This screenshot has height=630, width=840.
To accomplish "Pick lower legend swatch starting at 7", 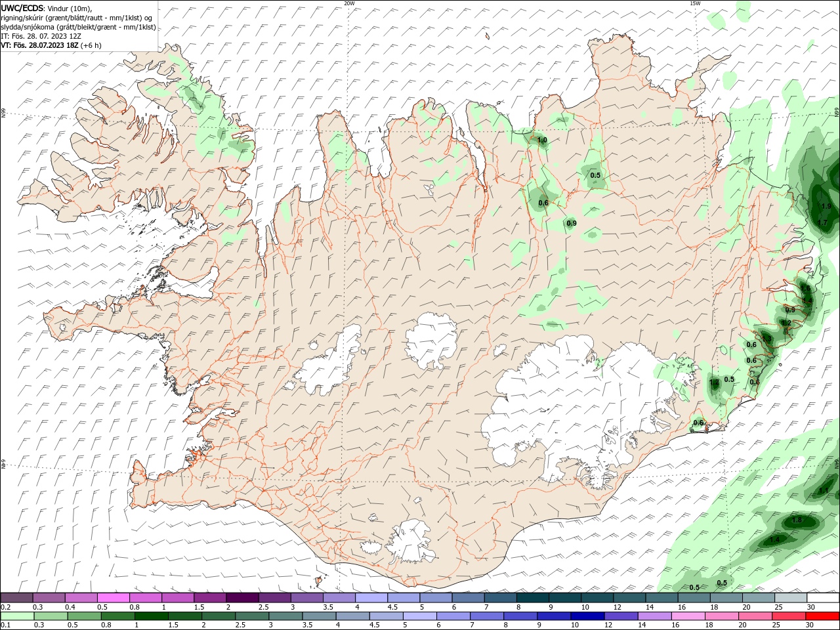I will [x=487, y=616].
